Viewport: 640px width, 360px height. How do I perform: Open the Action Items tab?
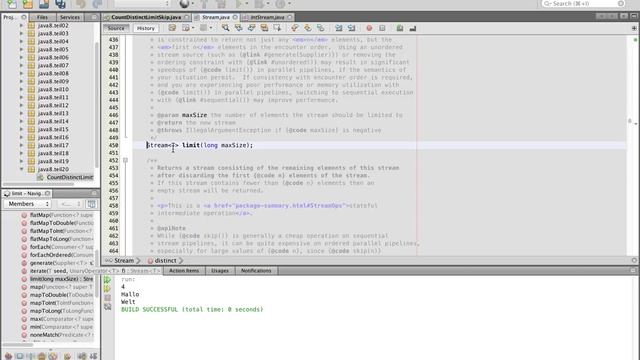[x=184, y=271]
